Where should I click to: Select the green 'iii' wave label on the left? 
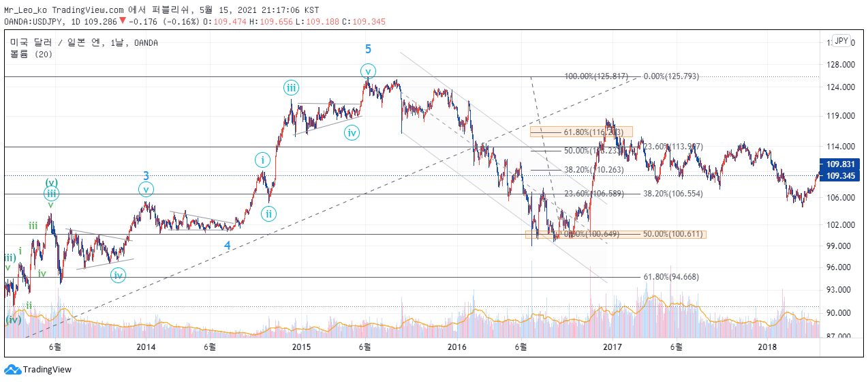(33, 226)
